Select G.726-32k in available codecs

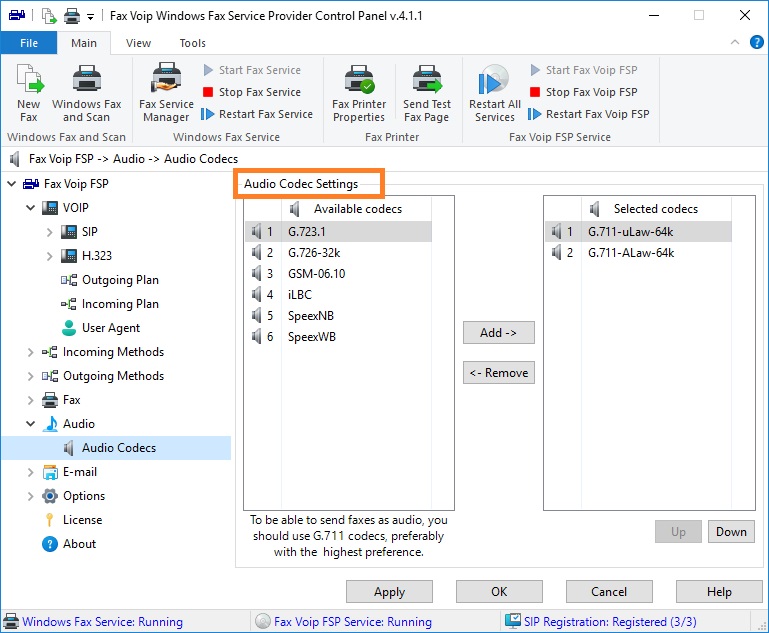point(338,253)
